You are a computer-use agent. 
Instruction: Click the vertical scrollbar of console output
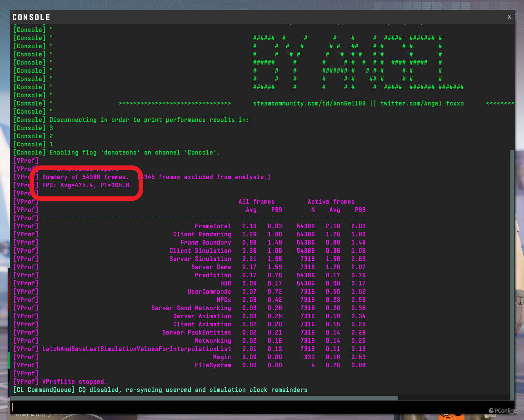click(512, 274)
